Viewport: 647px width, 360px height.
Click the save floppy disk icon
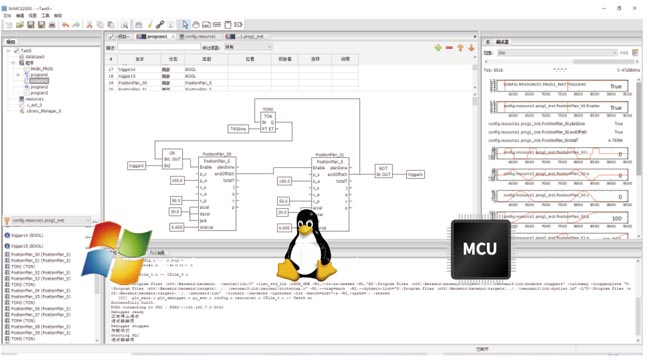point(31,25)
